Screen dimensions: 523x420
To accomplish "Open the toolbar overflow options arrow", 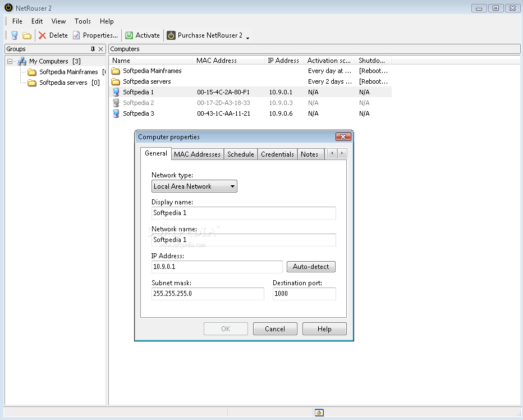I will point(248,38).
